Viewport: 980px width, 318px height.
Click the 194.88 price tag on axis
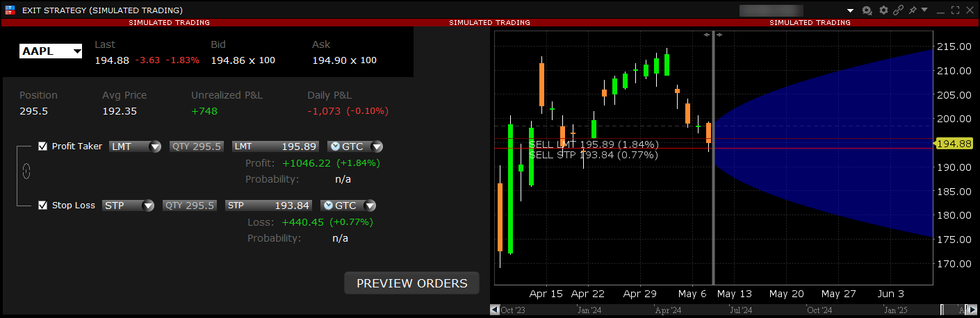954,144
